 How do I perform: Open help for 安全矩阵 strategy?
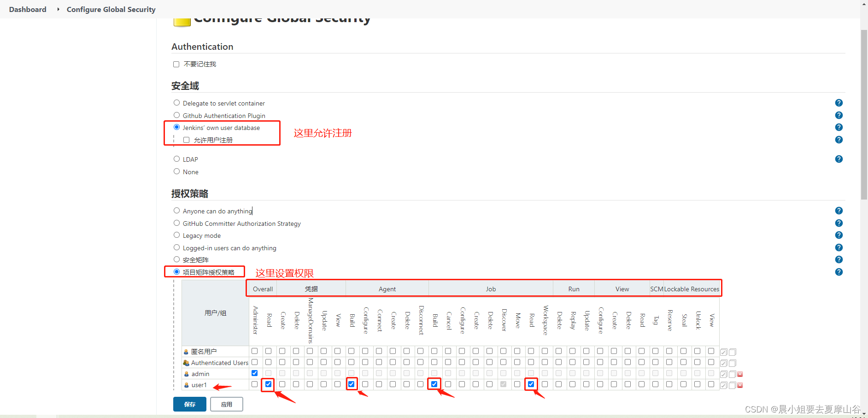coord(839,259)
